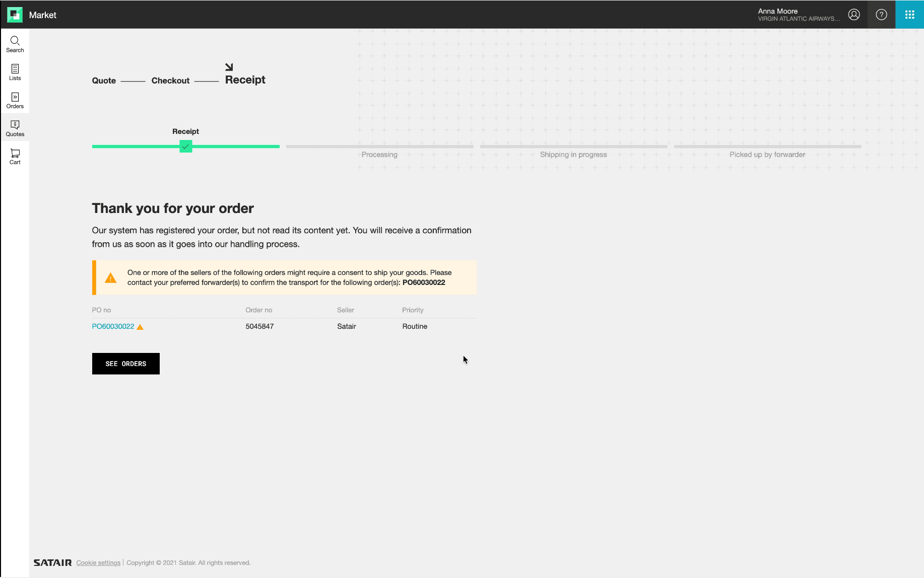Open the Search sidebar item
924x578 pixels.
pyautogui.click(x=15, y=44)
